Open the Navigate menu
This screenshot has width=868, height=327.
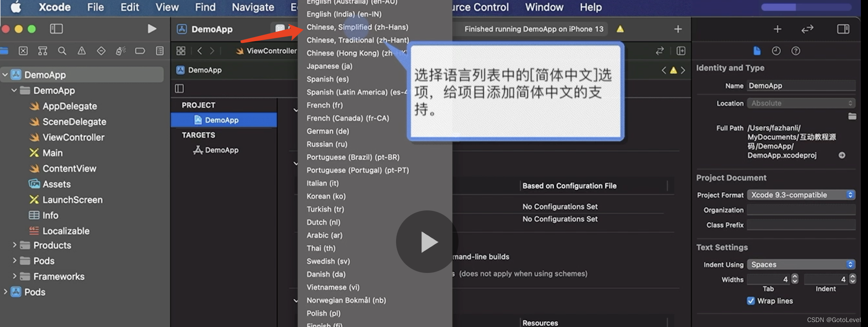253,7
